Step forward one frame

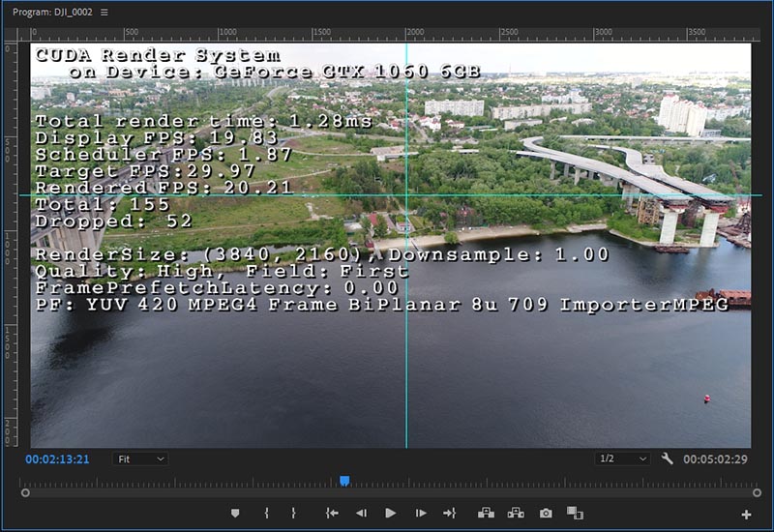(x=420, y=514)
